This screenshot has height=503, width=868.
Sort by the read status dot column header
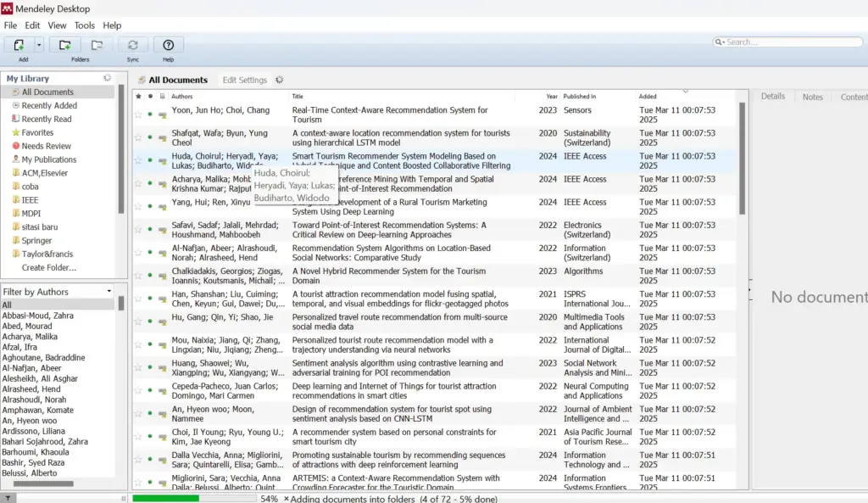(150, 97)
